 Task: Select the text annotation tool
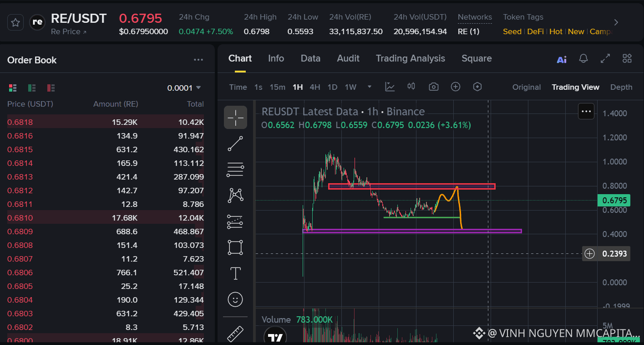(x=235, y=273)
